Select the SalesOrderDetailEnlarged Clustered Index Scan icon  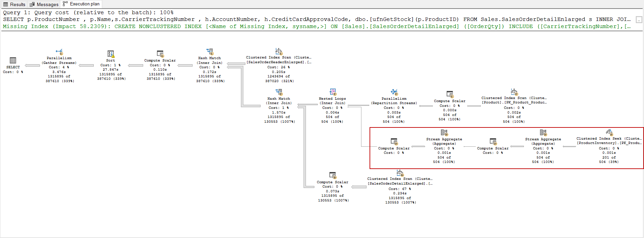(x=400, y=173)
